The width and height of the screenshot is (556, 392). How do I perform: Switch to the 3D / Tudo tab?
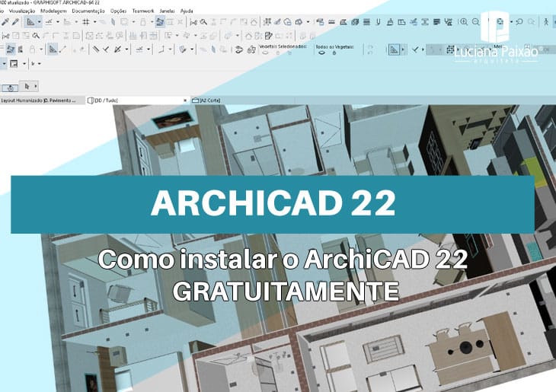(136, 100)
